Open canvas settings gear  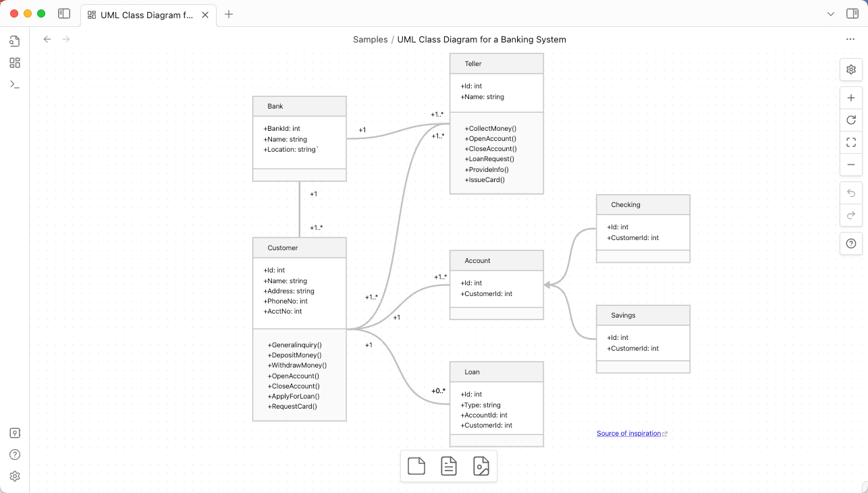tap(851, 69)
